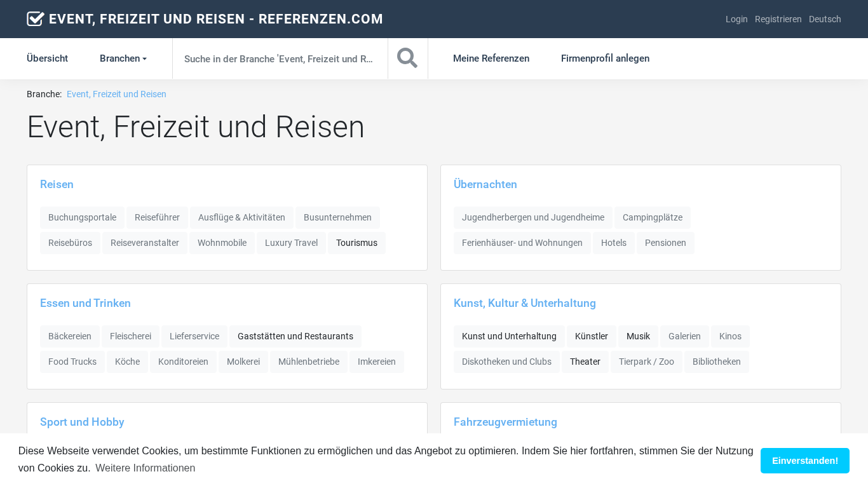Screen dimensions: 868x488
Task: Click the Essen und Trinken heading link
Action: tap(85, 303)
